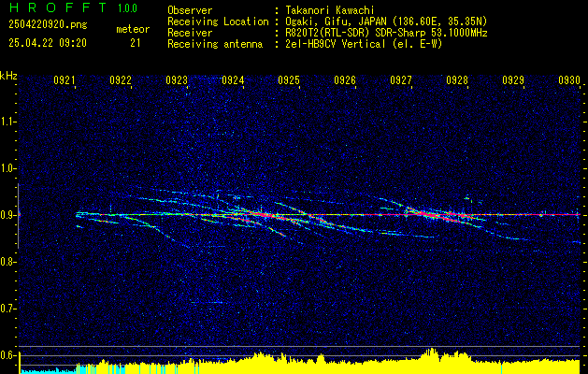The width and height of the screenshot is (588, 374).
Task: Click the 0926 time marker
Action: pyautogui.click(x=345, y=79)
